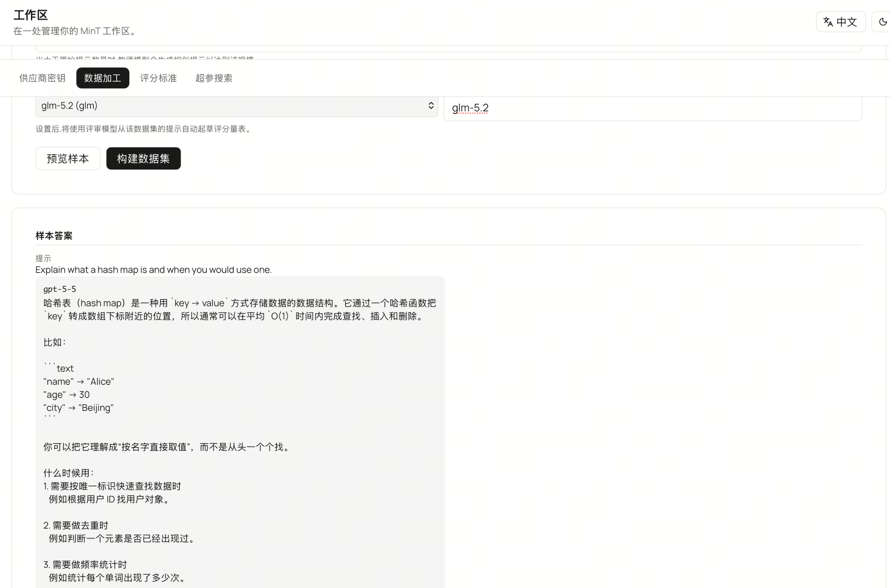Click the 工作区 page title

[x=31, y=15]
